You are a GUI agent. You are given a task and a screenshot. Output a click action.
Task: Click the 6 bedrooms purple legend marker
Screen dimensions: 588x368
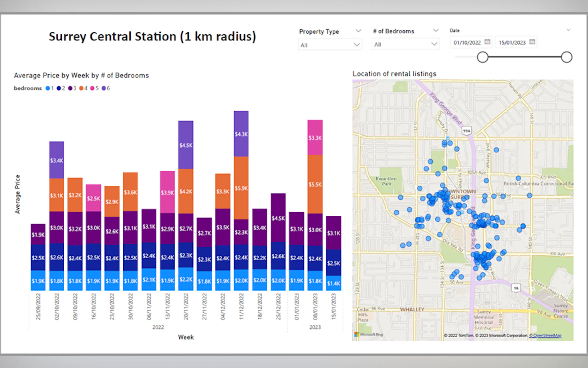(104, 88)
